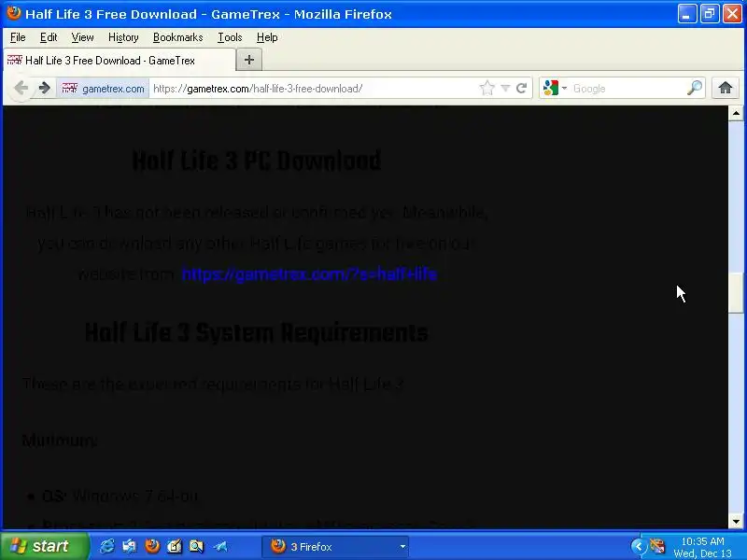Focus the Google search box
This screenshot has width=747, height=560.
(x=627, y=89)
